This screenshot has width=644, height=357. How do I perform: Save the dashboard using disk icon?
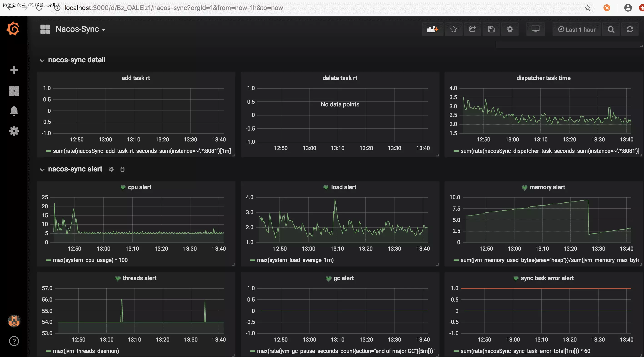tap(491, 30)
